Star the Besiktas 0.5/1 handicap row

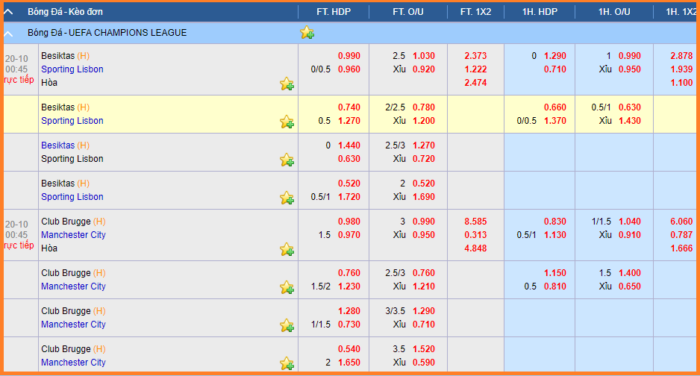coord(287,197)
